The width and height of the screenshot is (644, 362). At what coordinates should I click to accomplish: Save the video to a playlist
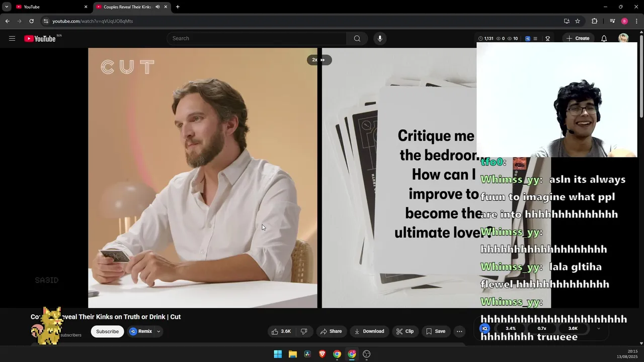pos(436,331)
